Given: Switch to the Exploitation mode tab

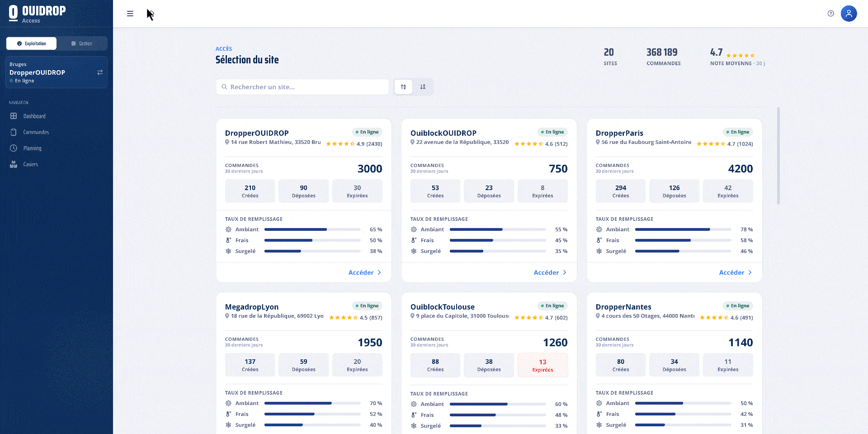Looking at the screenshot, I should pos(31,43).
